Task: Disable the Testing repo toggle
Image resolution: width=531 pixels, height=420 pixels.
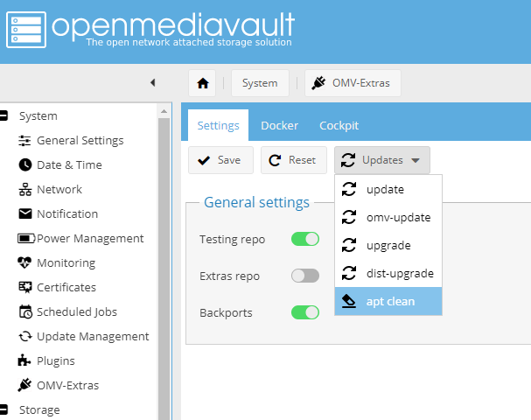Action: click(x=305, y=239)
